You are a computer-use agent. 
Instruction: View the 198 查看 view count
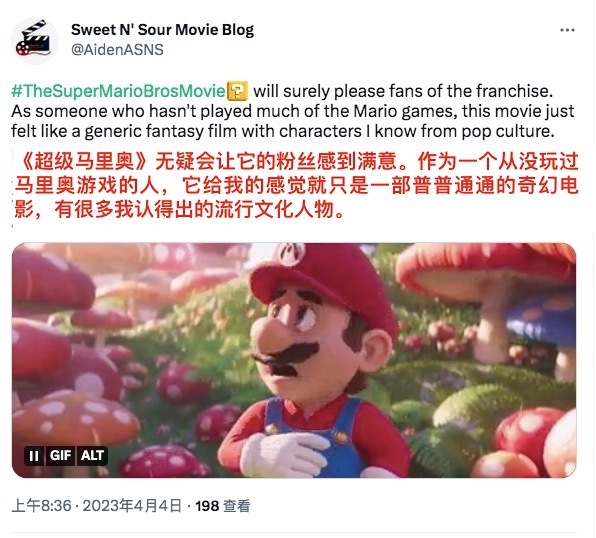click(x=223, y=506)
